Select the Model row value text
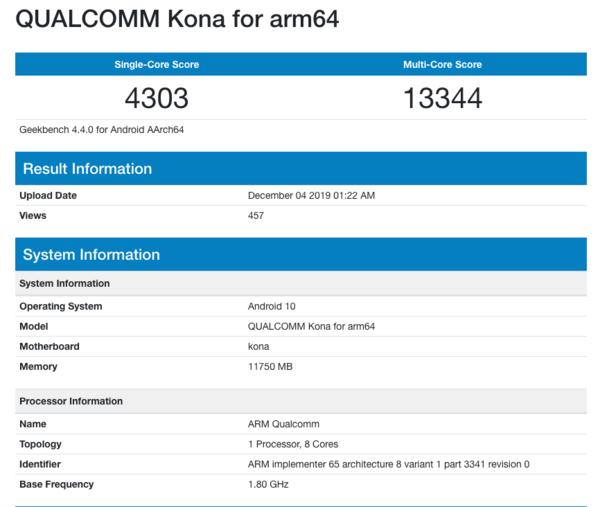Image resolution: width=600 pixels, height=507 pixels. [x=311, y=326]
